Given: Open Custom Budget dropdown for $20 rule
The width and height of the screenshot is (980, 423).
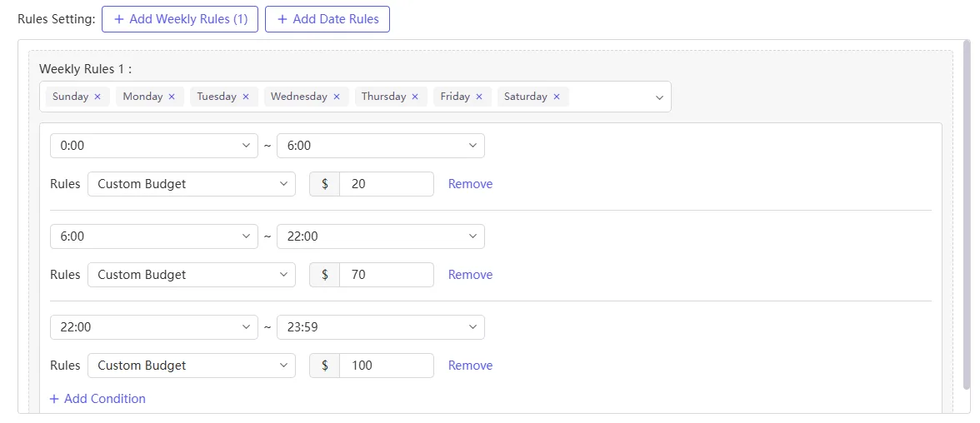Looking at the screenshot, I should (x=192, y=184).
